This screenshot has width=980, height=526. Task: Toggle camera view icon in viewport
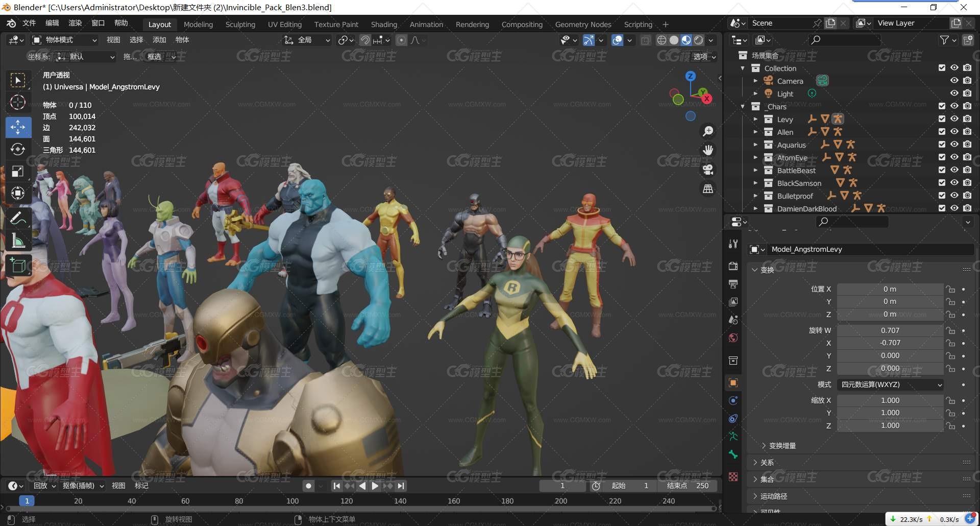(708, 170)
